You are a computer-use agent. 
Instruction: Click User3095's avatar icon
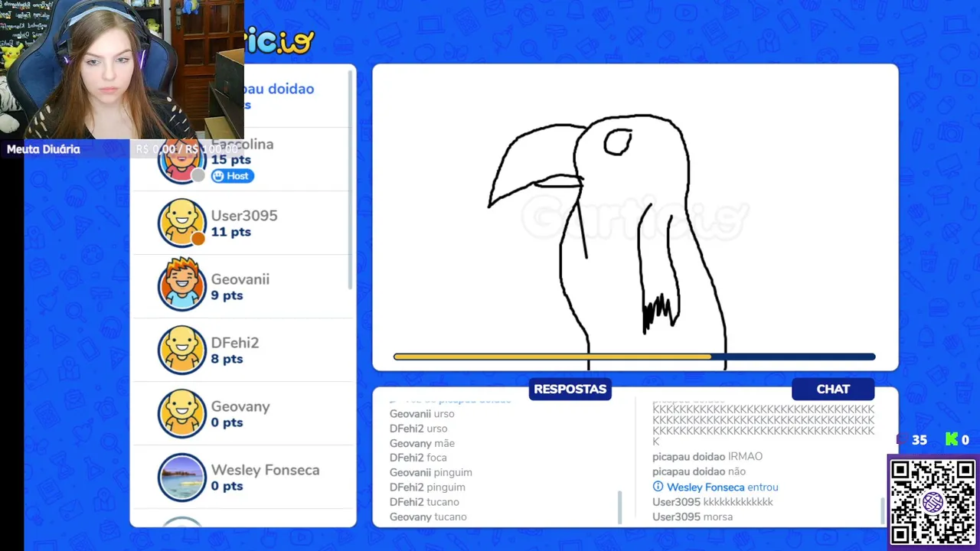point(182,223)
